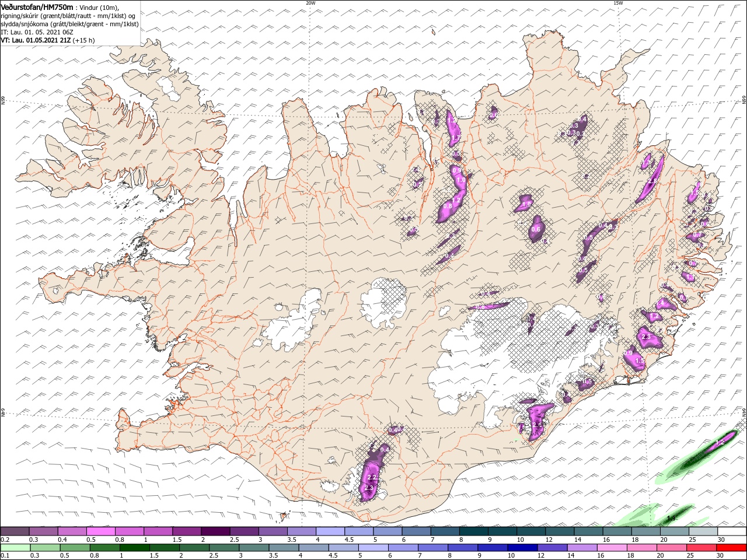This screenshot has height=560, width=747.
Task: Click the 2.2 snowfall label on the southern glacier
Action: (x=371, y=478)
